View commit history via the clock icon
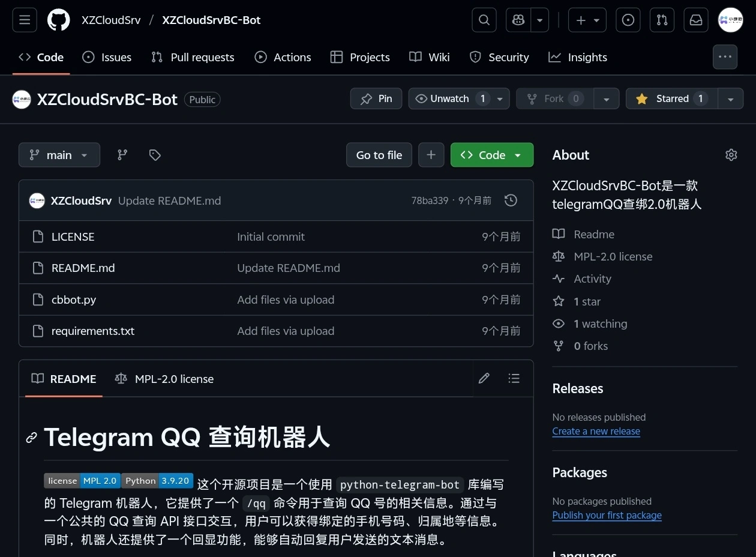756x557 pixels. click(x=511, y=200)
